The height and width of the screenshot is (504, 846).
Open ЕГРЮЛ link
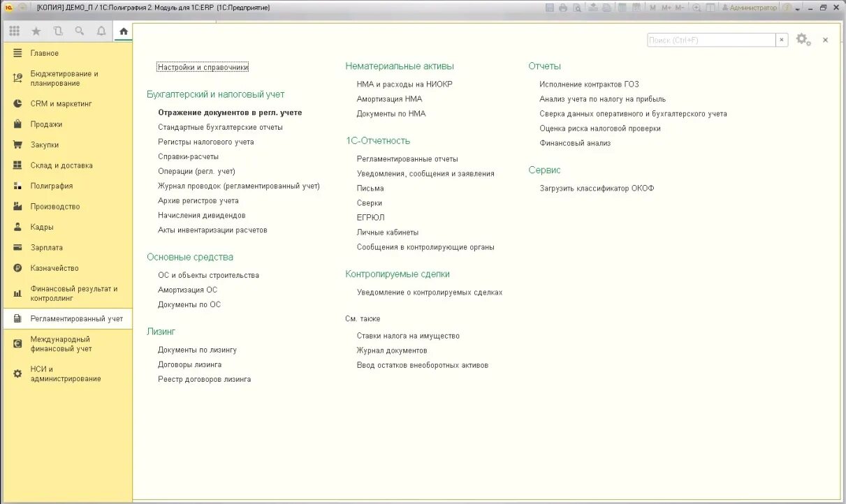370,217
